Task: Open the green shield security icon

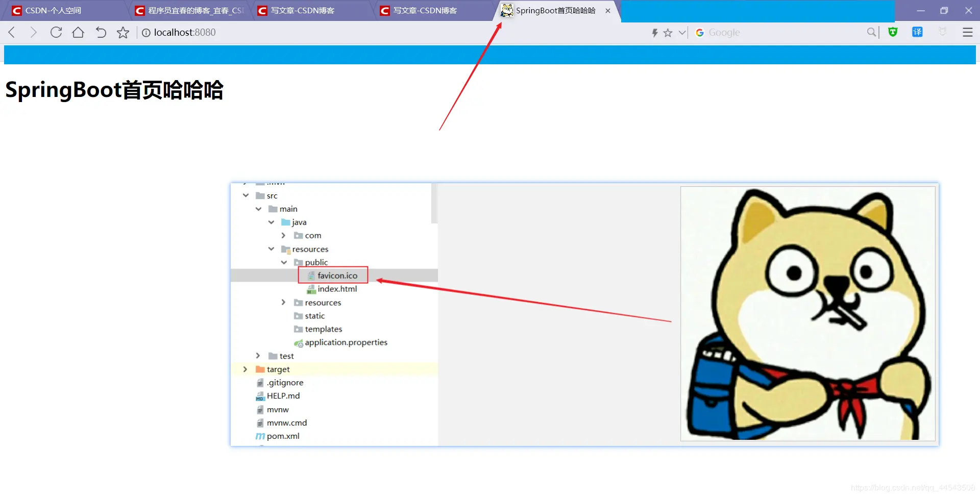Action: tap(893, 32)
